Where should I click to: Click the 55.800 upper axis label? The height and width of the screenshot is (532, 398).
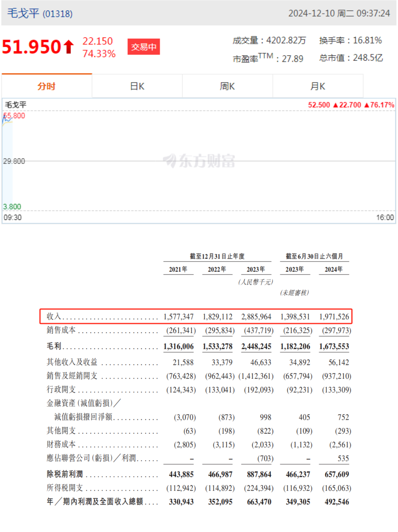(x=14, y=116)
